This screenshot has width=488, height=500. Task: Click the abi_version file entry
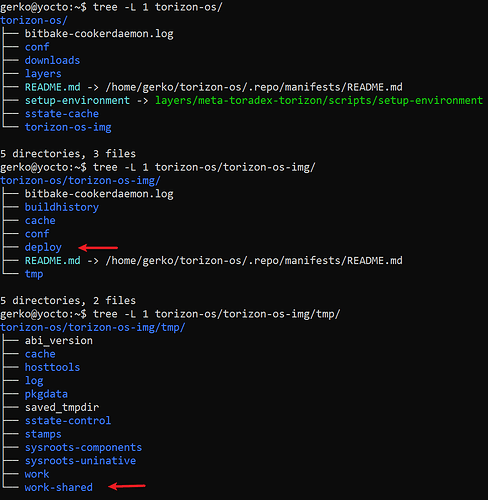(59, 341)
